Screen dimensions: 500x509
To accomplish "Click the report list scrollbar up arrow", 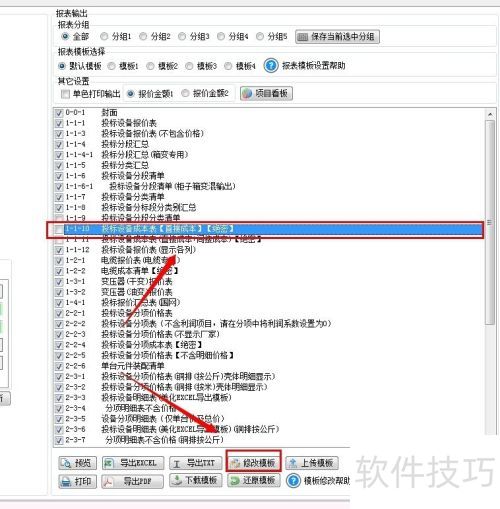I will click(x=490, y=115).
